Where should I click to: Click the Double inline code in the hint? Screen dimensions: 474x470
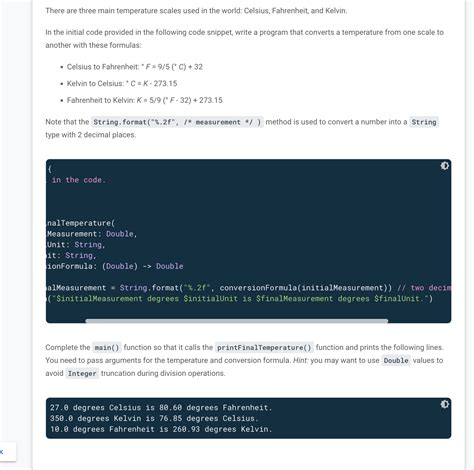click(396, 361)
